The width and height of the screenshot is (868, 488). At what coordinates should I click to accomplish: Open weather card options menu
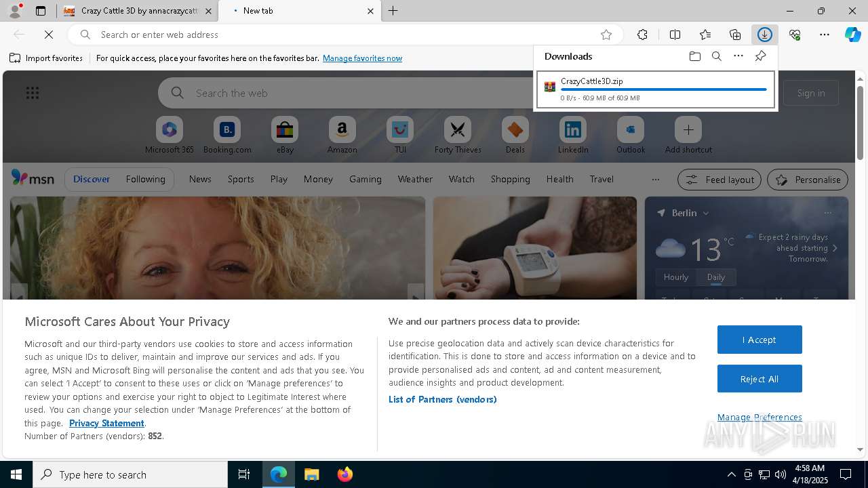point(827,213)
